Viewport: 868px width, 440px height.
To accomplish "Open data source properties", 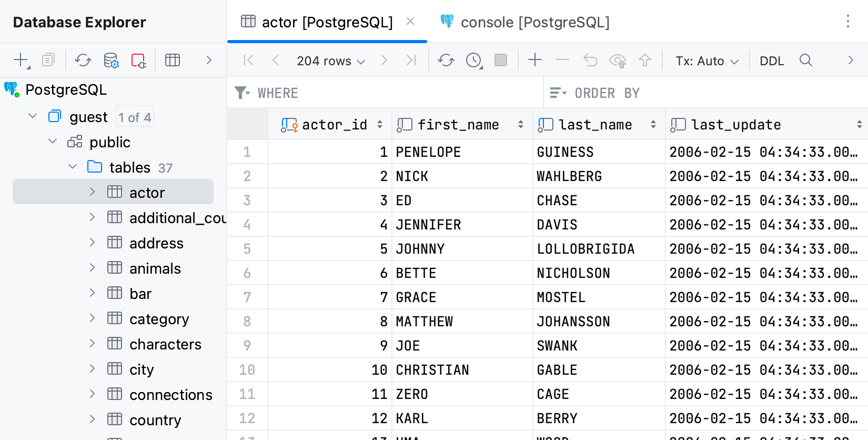I will (x=110, y=60).
